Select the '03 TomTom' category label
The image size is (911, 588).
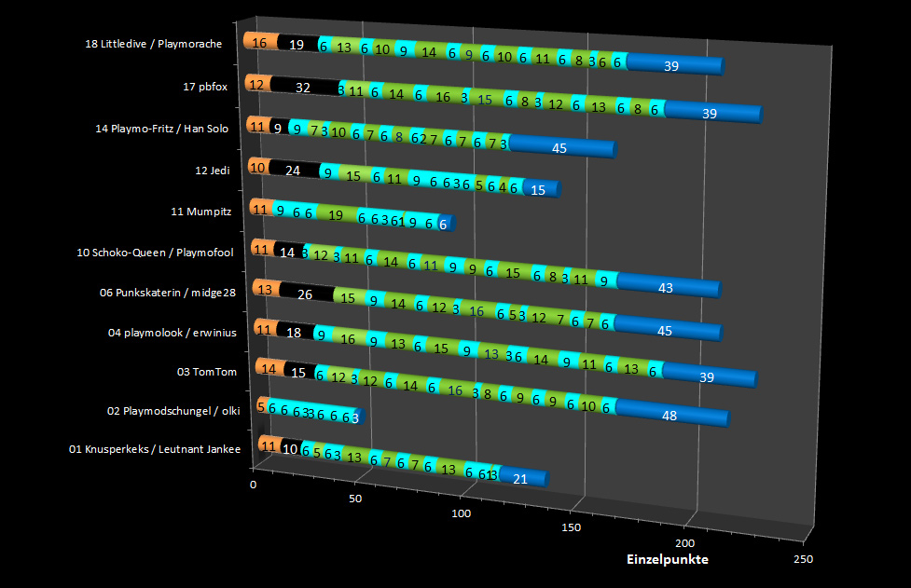[207, 372]
